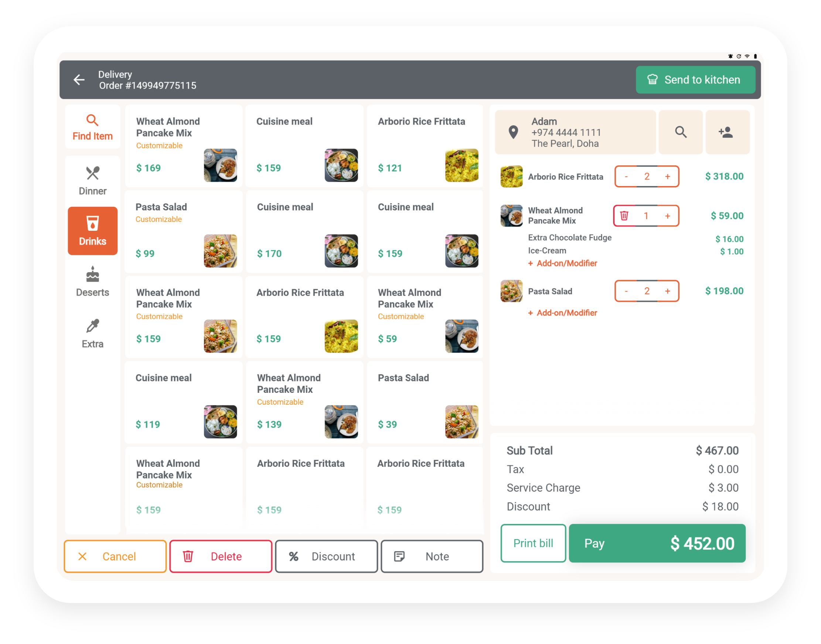Click the back arrow on the order header
This screenshot has height=644, width=821.
click(79, 79)
